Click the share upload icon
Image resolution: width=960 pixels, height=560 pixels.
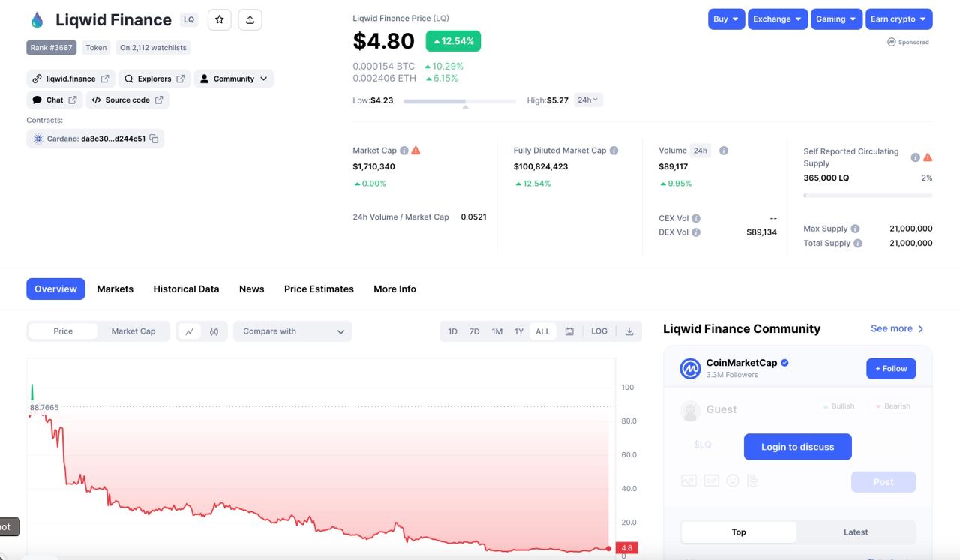tap(250, 19)
